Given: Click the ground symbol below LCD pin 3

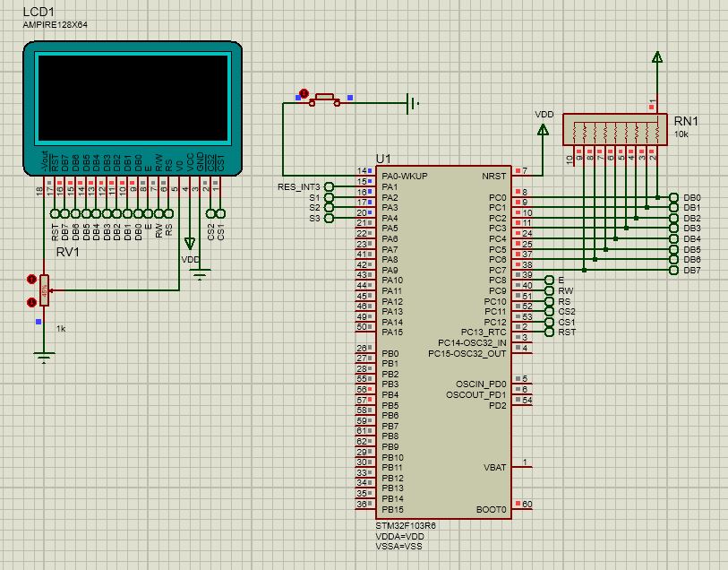Looking at the screenshot, I should [200, 274].
